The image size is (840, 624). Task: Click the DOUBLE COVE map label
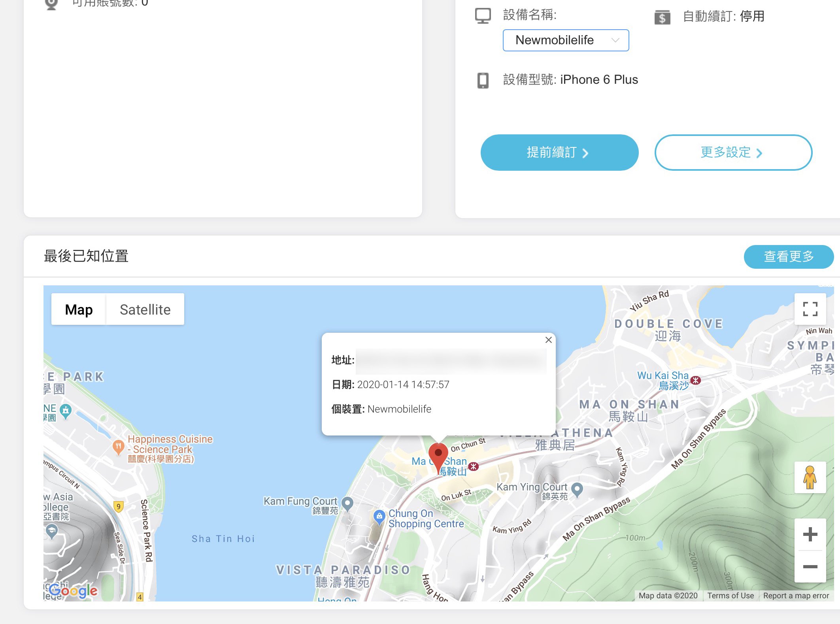click(x=668, y=324)
